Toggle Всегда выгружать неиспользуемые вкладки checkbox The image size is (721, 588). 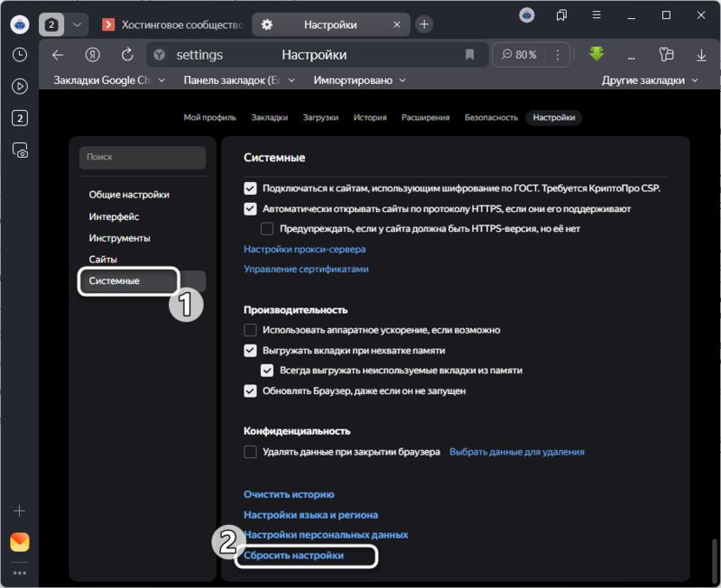point(267,371)
